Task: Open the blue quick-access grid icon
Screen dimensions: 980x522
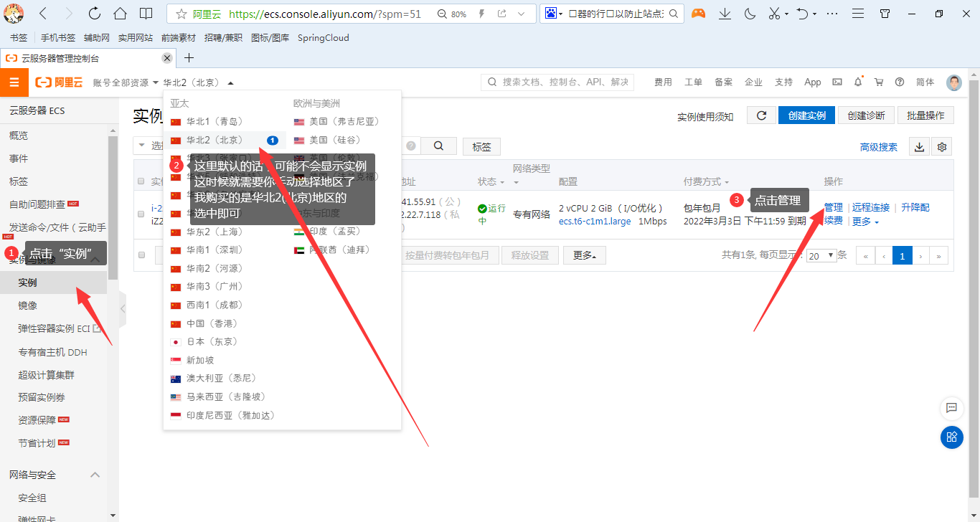Action: [952, 437]
